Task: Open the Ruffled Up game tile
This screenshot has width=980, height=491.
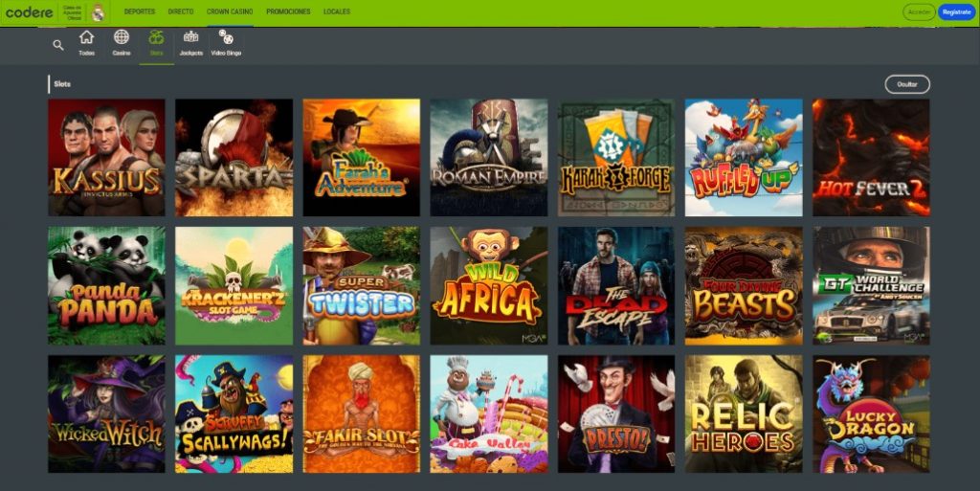Action: 744,157
